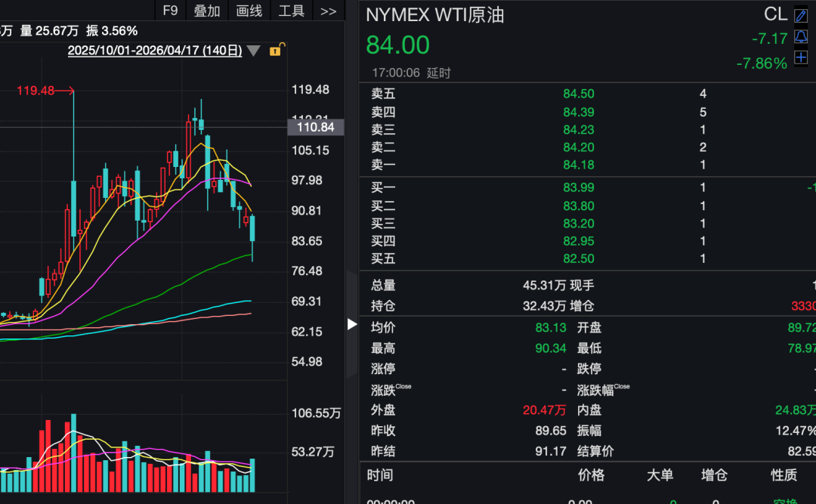The image size is (816, 504).
Task: Open the date range dropdown triangle
Action: tap(254, 51)
